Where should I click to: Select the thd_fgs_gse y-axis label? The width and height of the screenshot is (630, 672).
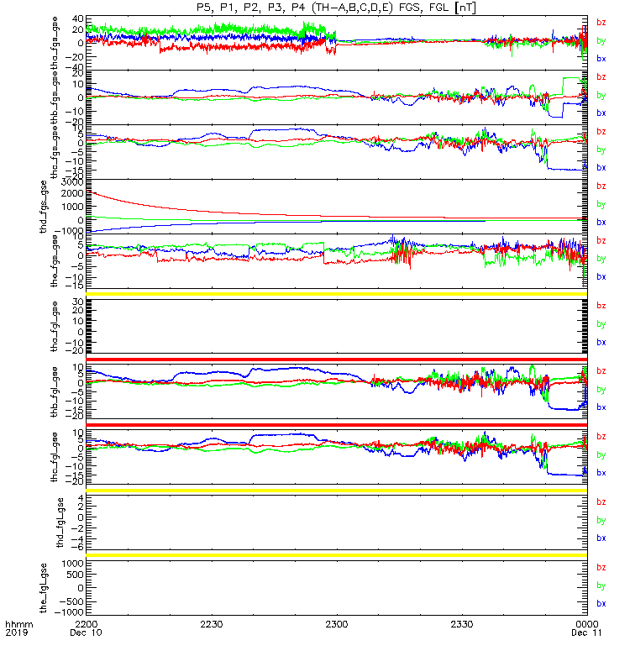tap(43, 207)
